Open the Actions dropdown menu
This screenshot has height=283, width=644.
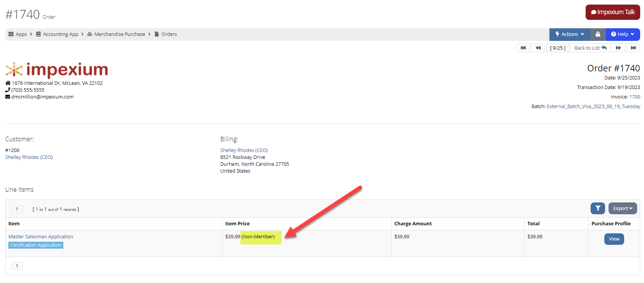tap(570, 34)
